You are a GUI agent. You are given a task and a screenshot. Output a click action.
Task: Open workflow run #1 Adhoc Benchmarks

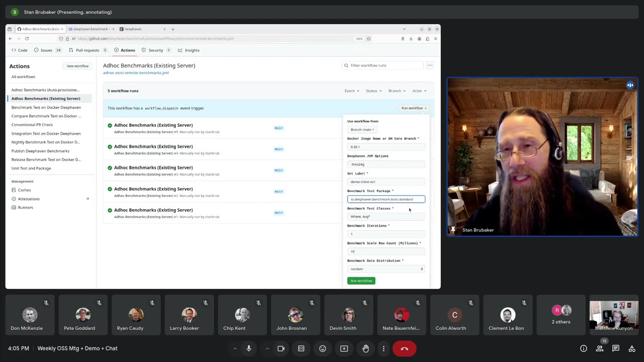153,210
